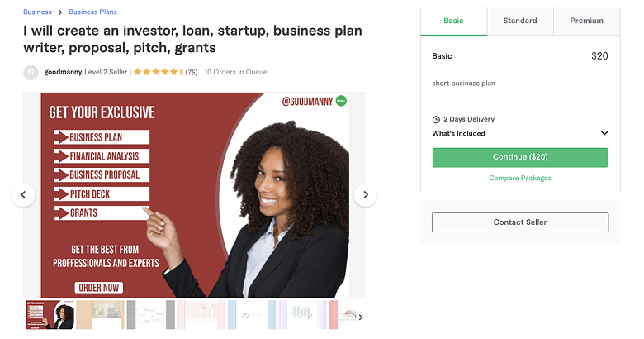Click the seller avatar circle with G

tap(31, 73)
